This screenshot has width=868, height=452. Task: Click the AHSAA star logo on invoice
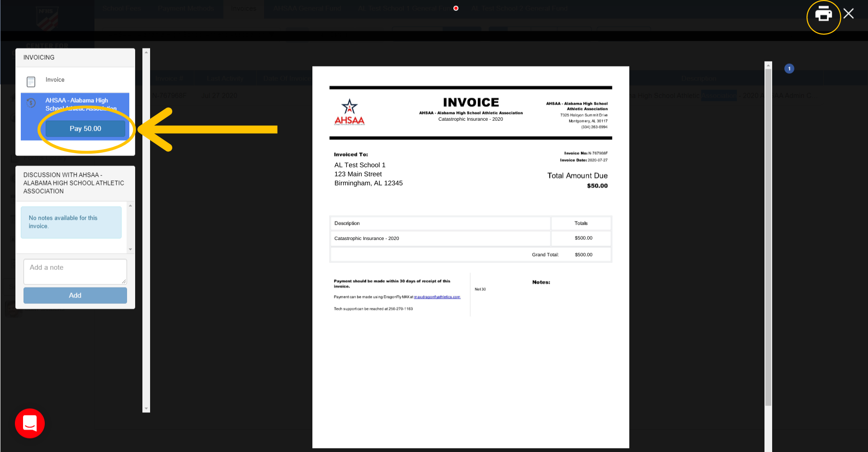pyautogui.click(x=349, y=112)
